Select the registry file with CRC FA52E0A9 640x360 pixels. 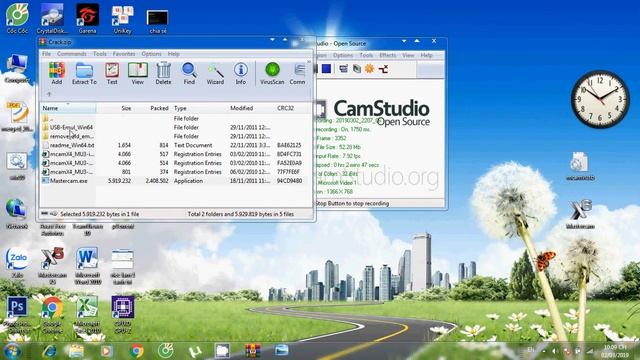(175, 163)
